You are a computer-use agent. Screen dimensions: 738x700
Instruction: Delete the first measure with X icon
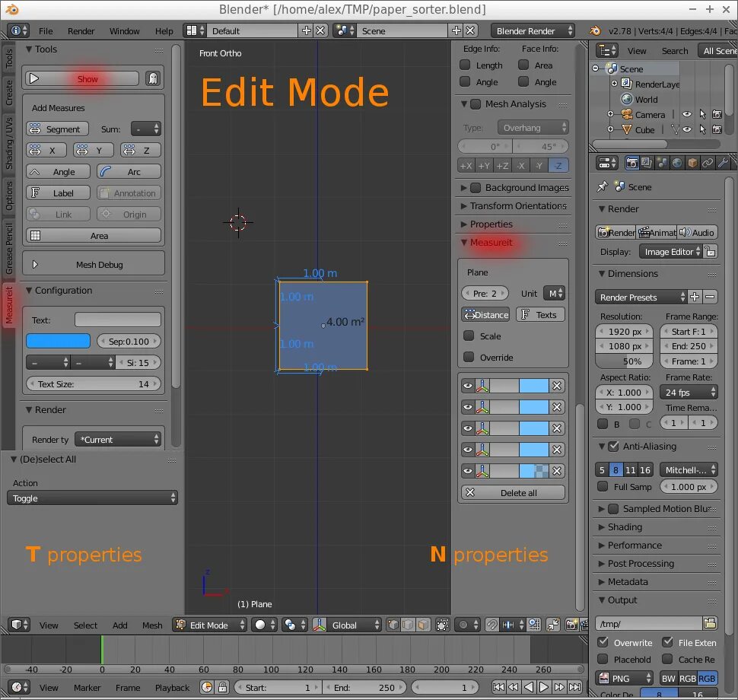click(557, 386)
